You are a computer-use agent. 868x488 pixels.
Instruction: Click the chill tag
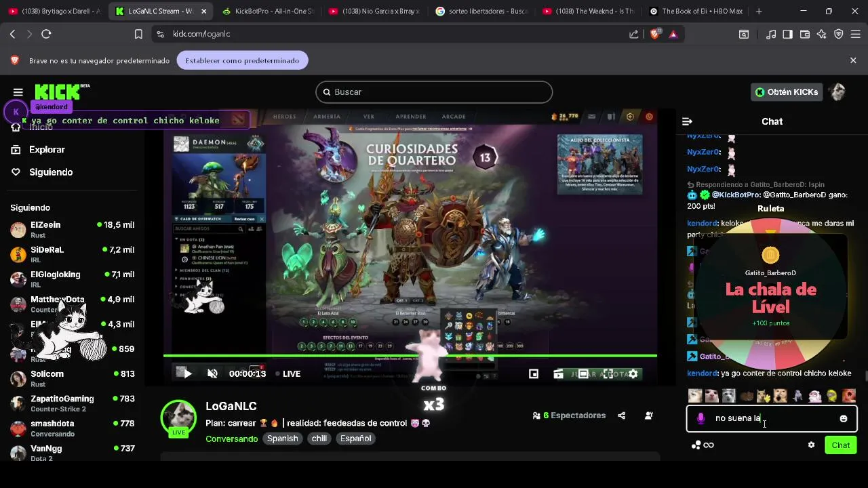pyautogui.click(x=319, y=439)
